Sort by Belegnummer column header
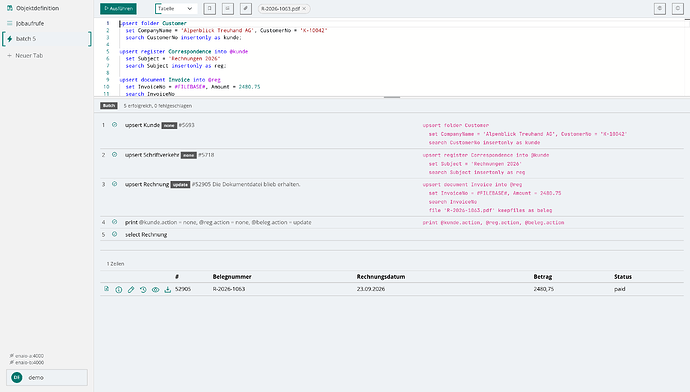The width and height of the screenshot is (690, 392). tap(232, 277)
